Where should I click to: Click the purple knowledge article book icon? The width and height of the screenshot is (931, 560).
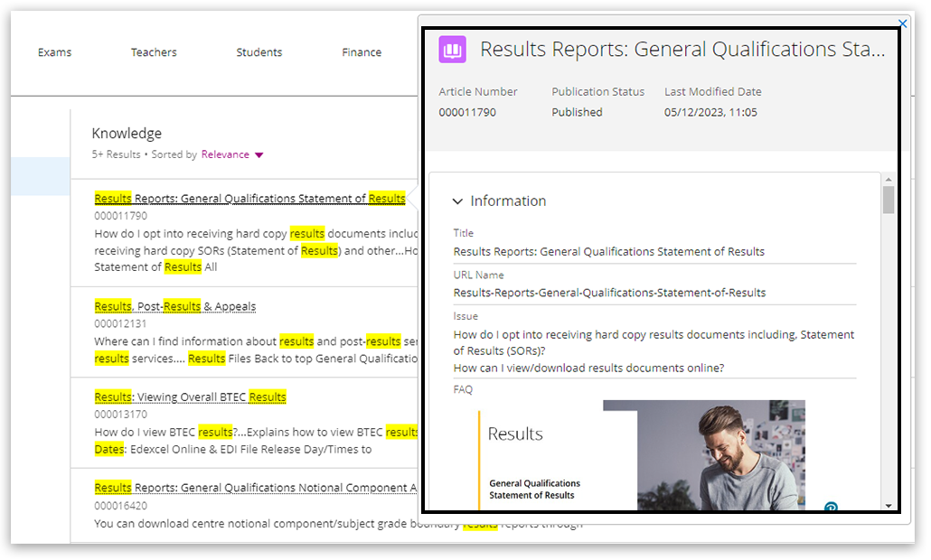click(x=452, y=50)
